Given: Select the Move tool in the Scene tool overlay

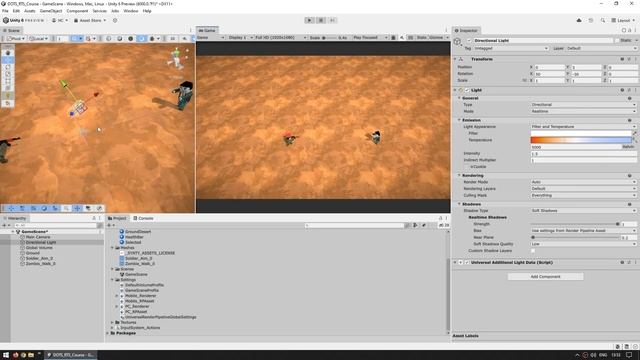Looking at the screenshot, I should (x=8, y=60).
